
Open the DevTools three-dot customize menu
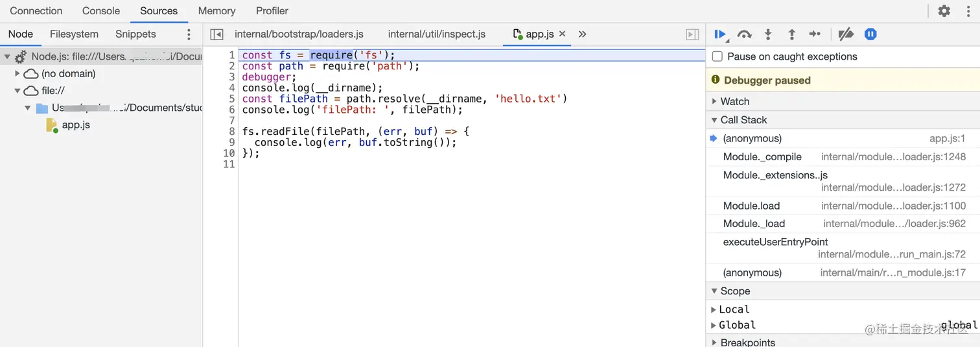point(968,11)
